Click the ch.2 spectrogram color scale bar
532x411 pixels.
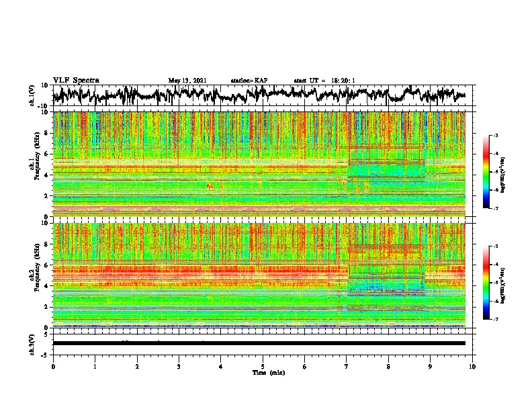[486, 283]
